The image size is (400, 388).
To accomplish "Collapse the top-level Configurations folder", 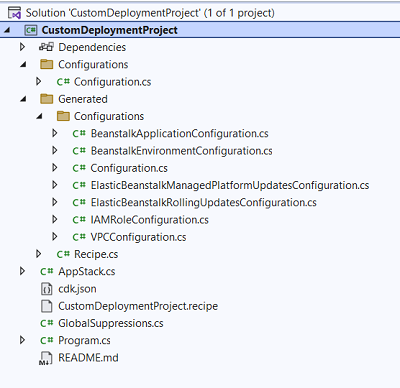I will (x=23, y=65).
